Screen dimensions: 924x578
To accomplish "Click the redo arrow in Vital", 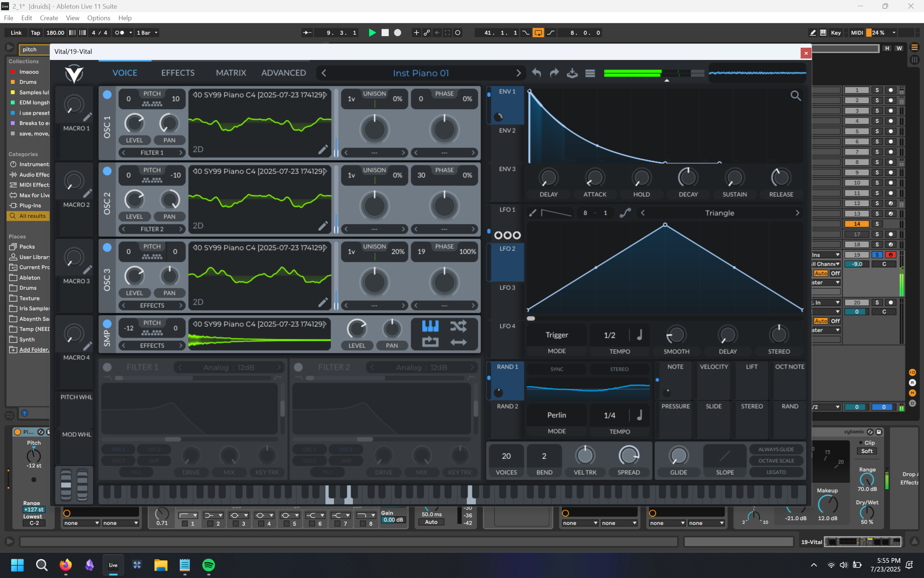I will [554, 73].
